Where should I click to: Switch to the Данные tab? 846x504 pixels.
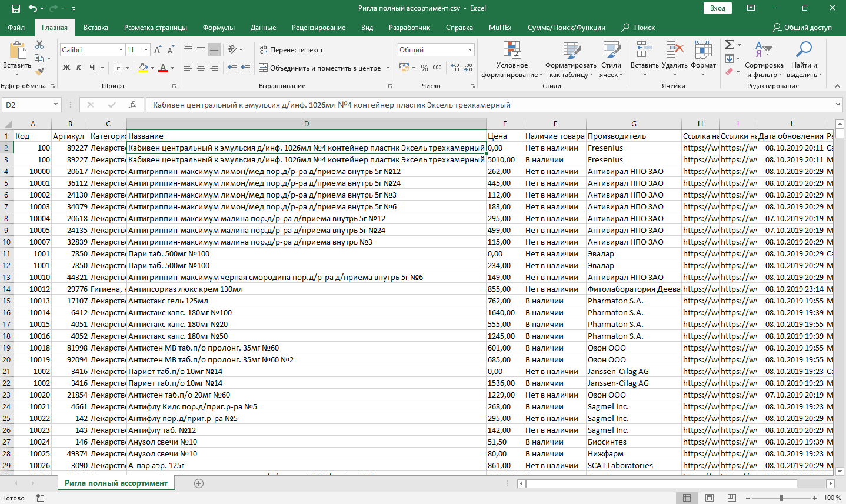pyautogui.click(x=263, y=28)
